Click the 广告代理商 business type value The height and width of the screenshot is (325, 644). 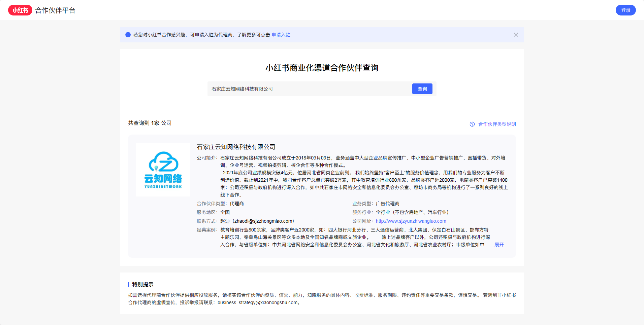point(387,204)
